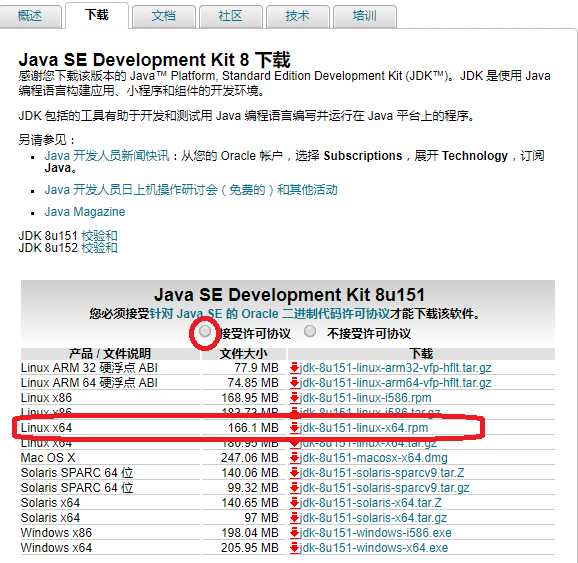
Task: Click the 产品 / 文件说明 column header
Action: click(x=110, y=354)
